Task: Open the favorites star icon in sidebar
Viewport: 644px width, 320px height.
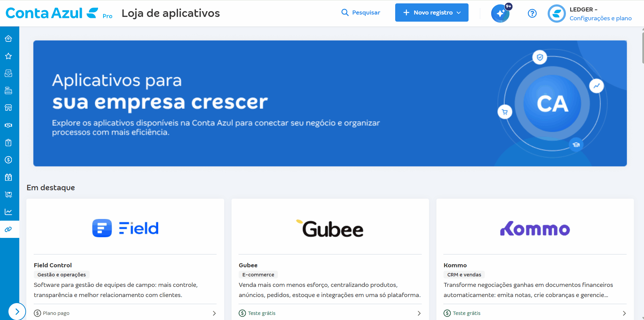Action: tap(8, 56)
